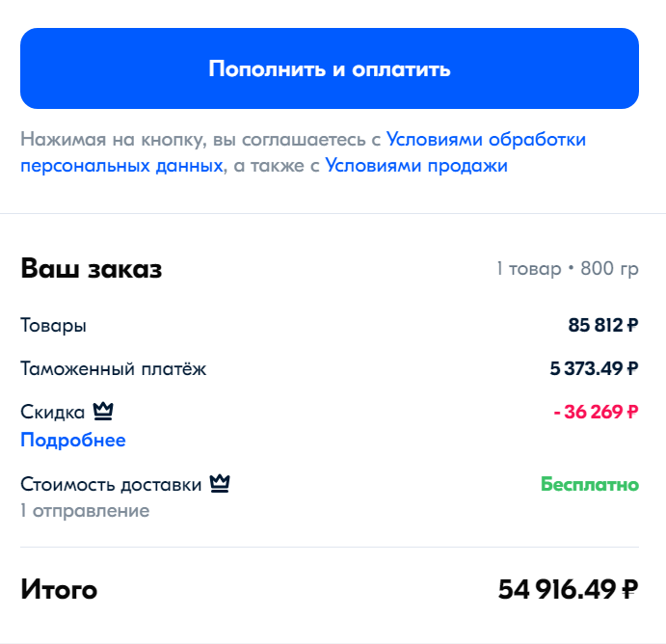Select the Товары row label

coord(54,326)
